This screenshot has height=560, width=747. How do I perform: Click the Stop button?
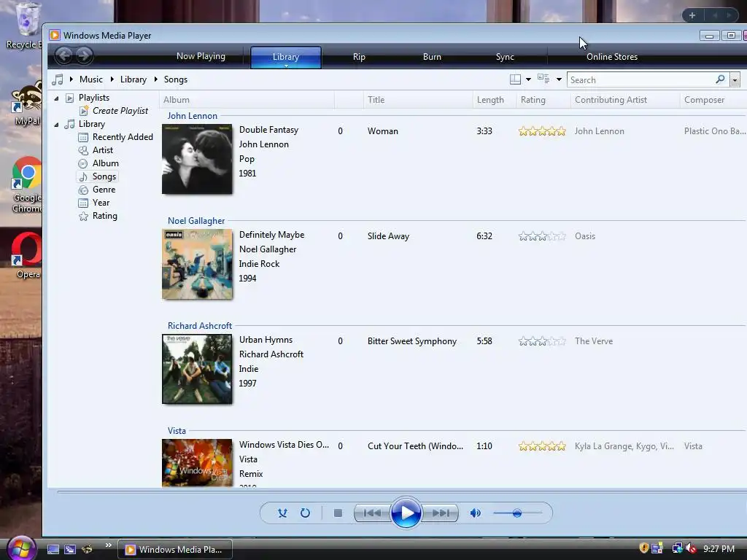(x=338, y=513)
